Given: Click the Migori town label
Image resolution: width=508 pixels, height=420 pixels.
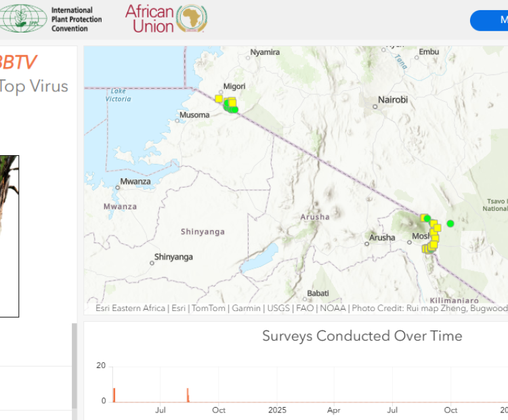Looking at the screenshot, I should pos(234,87).
